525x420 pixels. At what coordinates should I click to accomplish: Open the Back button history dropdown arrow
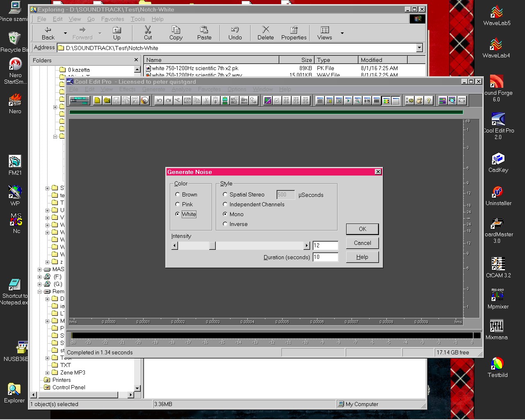[x=65, y=33]
